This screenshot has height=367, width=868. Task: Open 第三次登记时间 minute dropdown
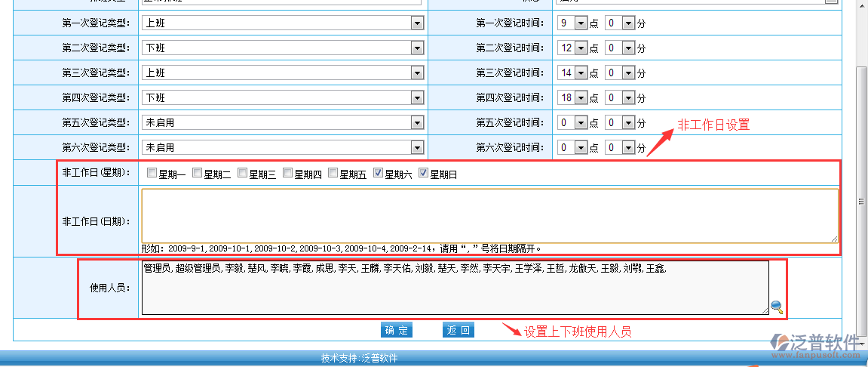tap(619, 72)
